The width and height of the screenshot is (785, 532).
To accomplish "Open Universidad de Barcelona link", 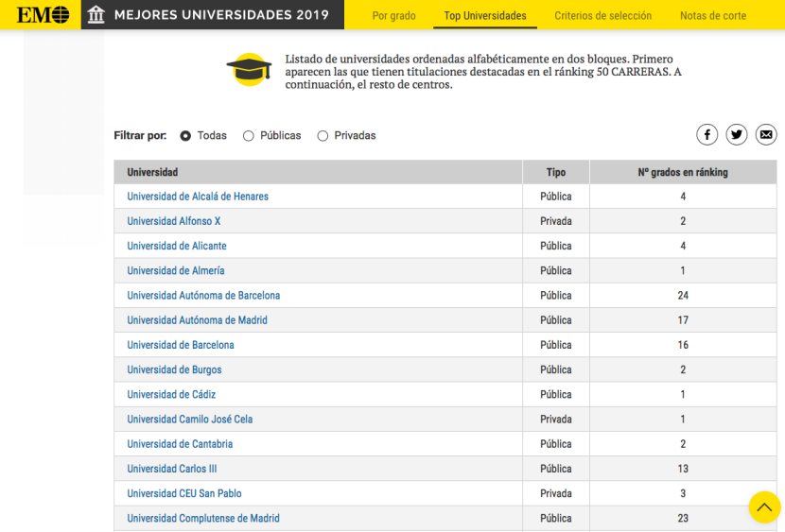I will (181, 345).
